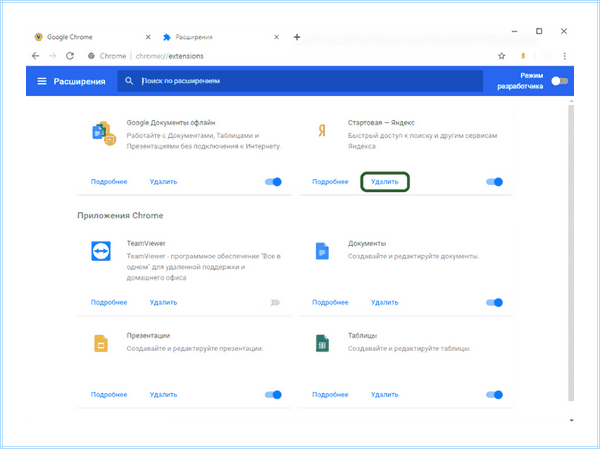
Task: Bookmark this page with the star
Action: [502, 56]
